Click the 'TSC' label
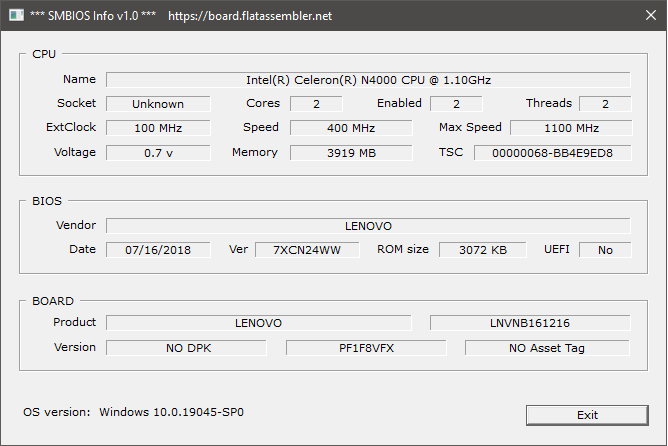The width and height of the screenshot is (668, 446). pos(451,152)
